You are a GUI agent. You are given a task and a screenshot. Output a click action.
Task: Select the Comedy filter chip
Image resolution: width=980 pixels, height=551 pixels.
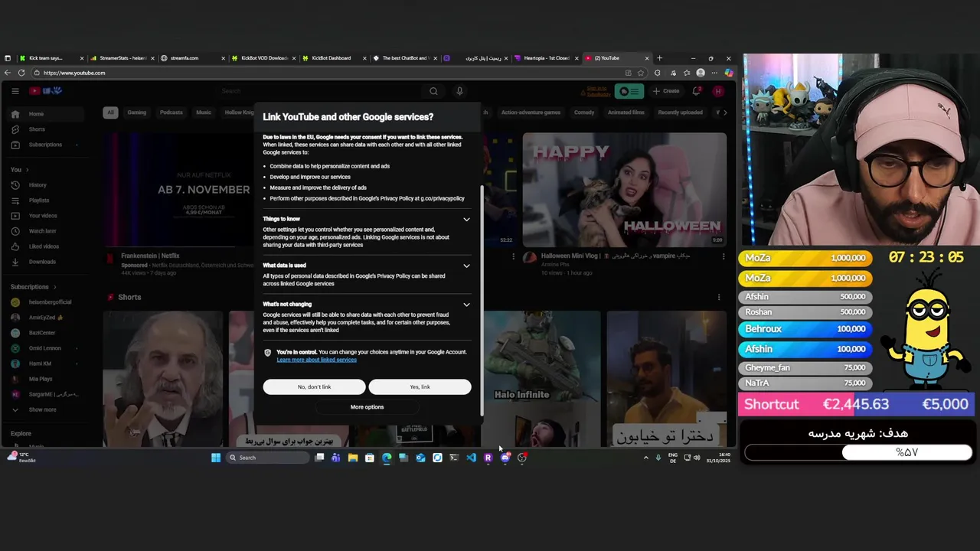point(584,112)
